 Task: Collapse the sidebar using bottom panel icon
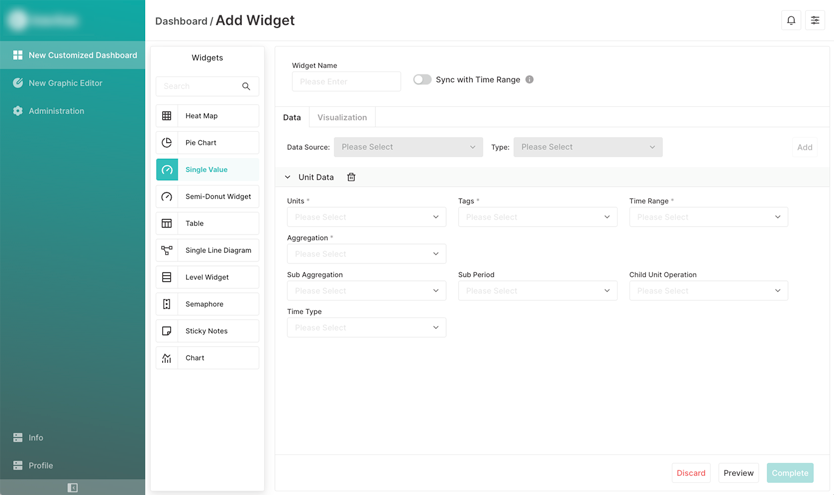coord(72,488)
